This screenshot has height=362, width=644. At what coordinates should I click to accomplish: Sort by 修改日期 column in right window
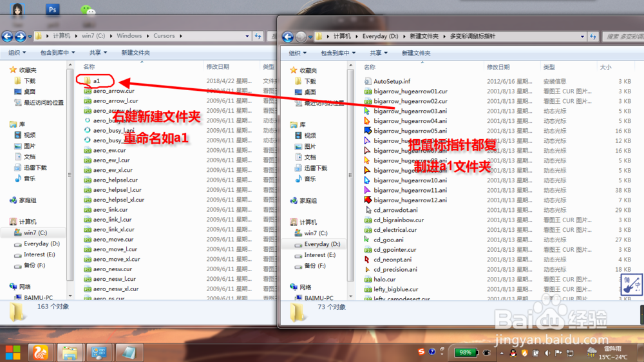tap(498, 68)
